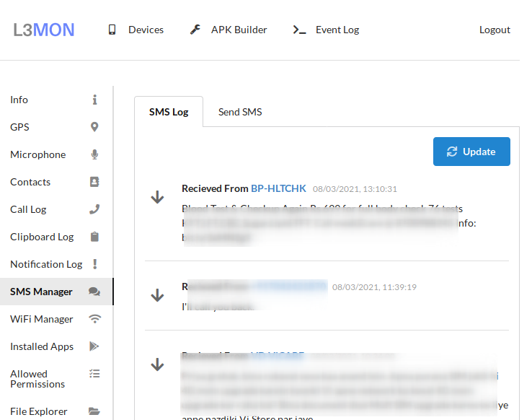Click the Allowed Permissions checklist icon
This screenshot has height=420, width=532.
coord(94,374)
